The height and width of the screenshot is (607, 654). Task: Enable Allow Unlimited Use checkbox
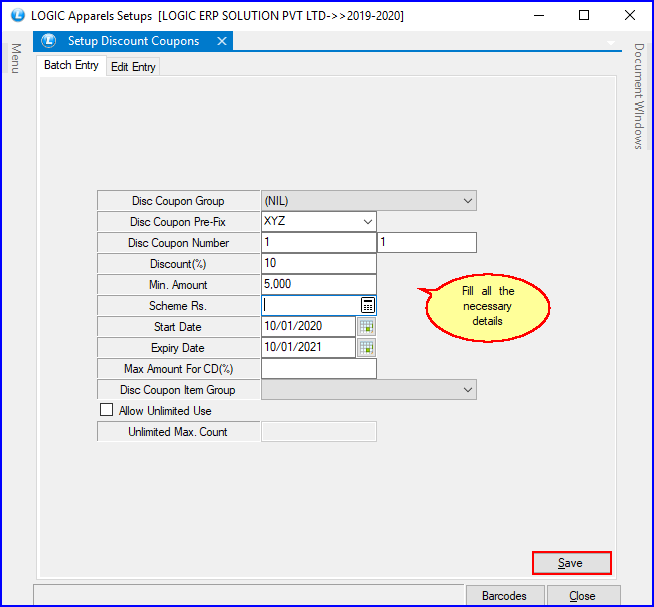tap(107, 411)
